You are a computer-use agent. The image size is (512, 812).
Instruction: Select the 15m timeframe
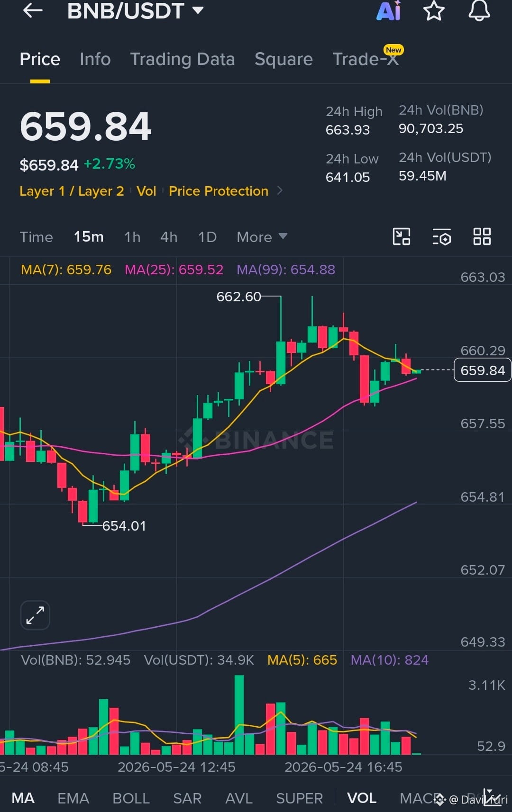click(89, 236)
